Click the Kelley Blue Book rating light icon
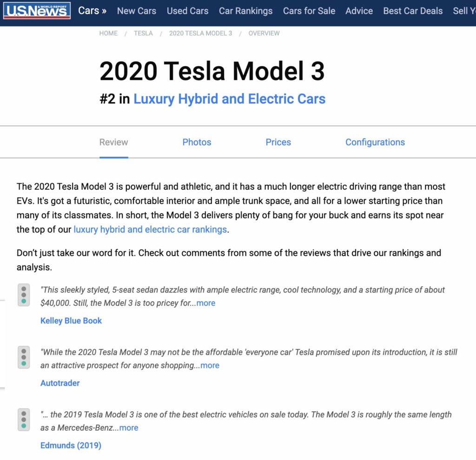 pos(24,296)
